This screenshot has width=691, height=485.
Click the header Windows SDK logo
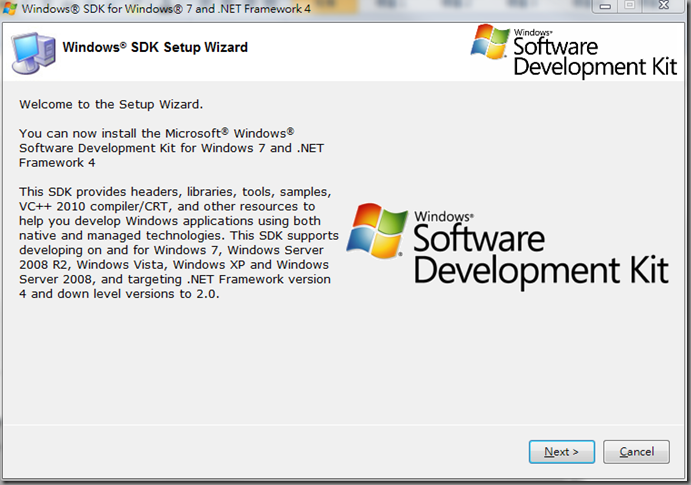coord(573,51)
